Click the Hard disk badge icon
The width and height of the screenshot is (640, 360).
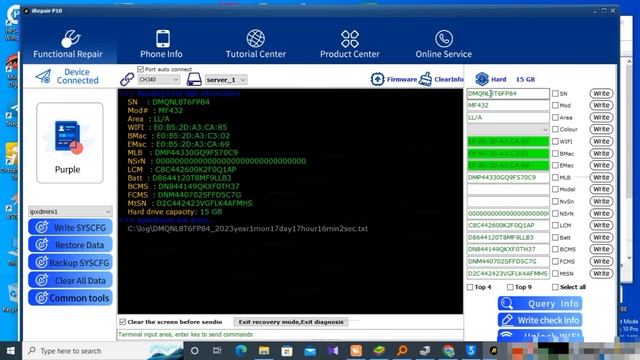(482, 79)
